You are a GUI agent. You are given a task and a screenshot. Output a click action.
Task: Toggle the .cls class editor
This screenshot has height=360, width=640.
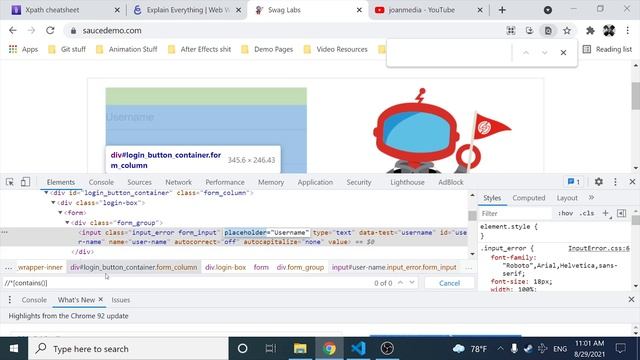click(x=587, y=213)
